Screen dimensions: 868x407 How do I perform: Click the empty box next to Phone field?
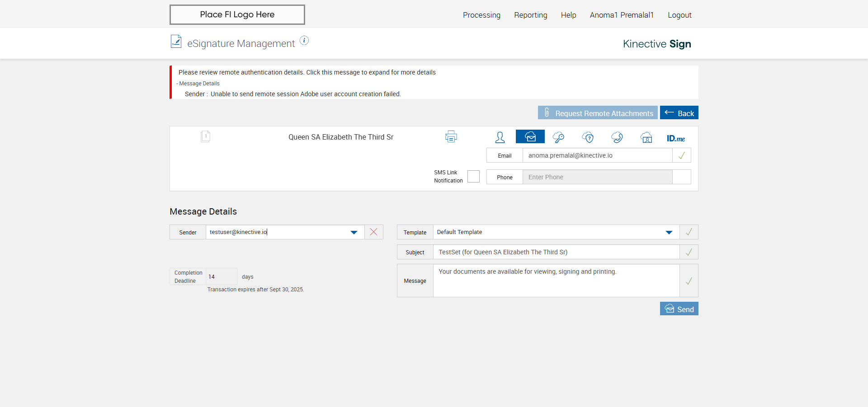click(682, 177)
